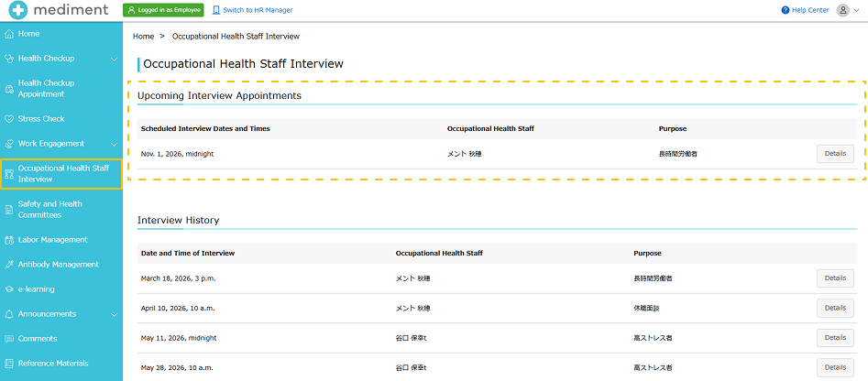
Task: View Details for May 28, 2026 interview
Action: tap(835, 367)
